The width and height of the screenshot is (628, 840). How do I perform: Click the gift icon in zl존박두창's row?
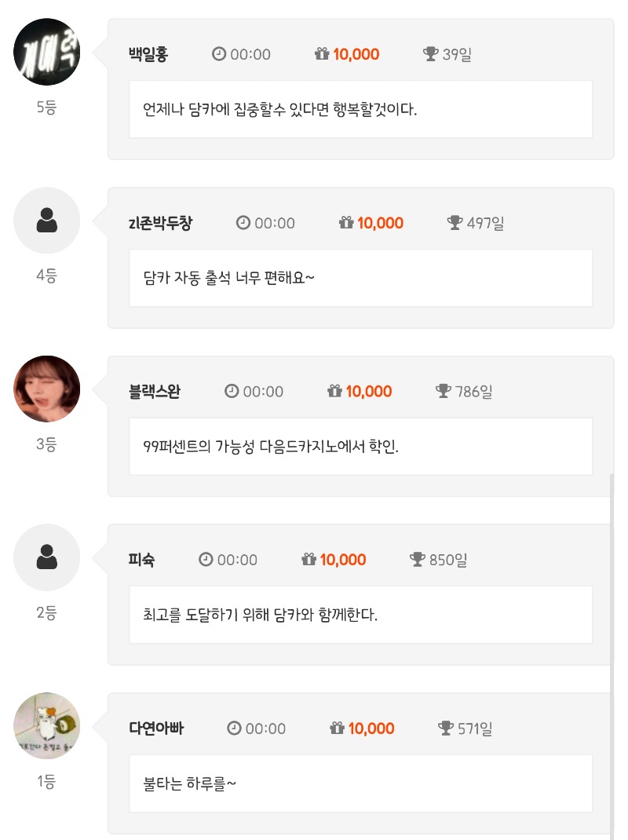click(x=346, y=223)
